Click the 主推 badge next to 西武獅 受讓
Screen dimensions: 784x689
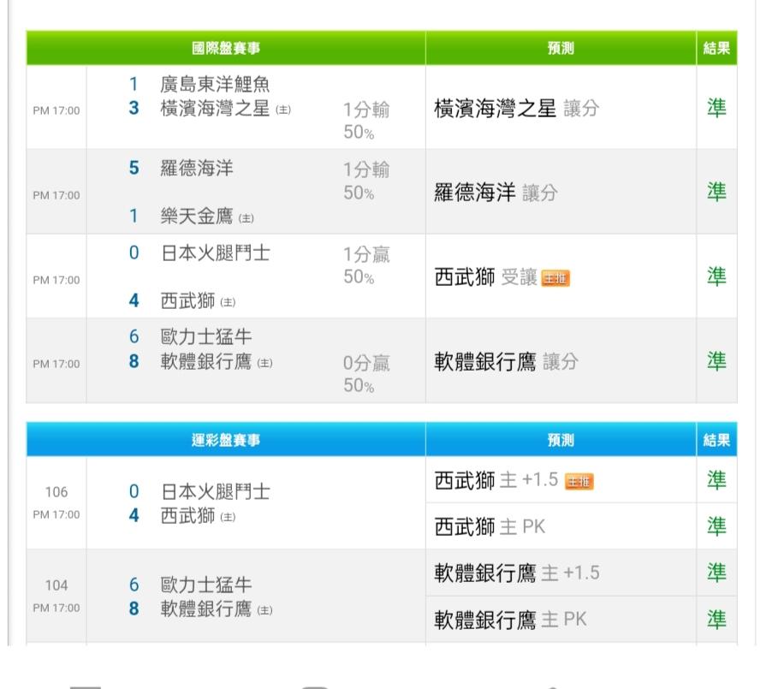click(x=555, y=278)
